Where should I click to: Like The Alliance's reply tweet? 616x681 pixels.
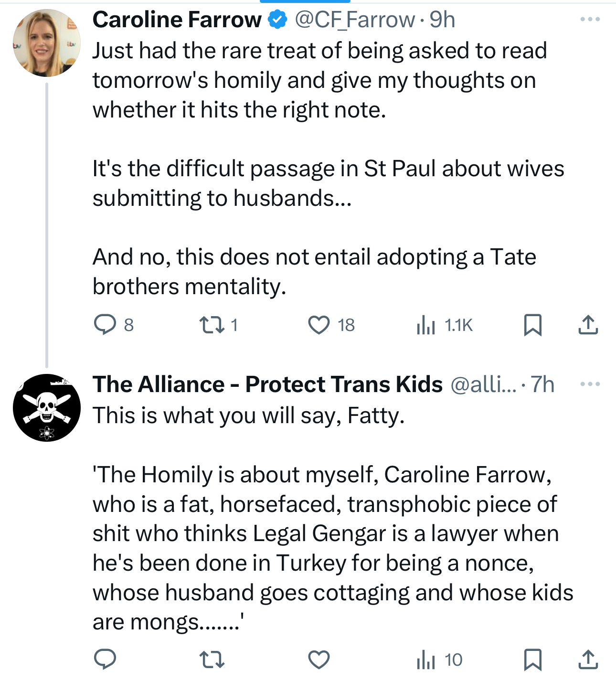coord(319,660)
